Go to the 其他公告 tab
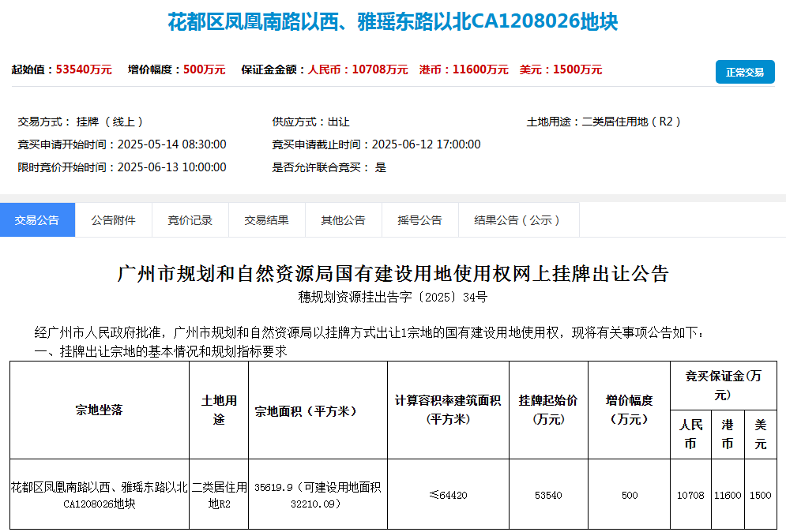Screen dimensions: 786x532 pos(343,220)
